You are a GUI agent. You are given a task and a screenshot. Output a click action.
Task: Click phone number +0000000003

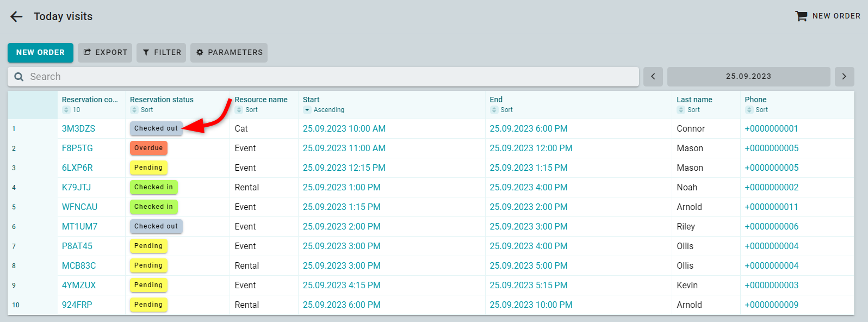pyautogui.click(x=772, y=286)
